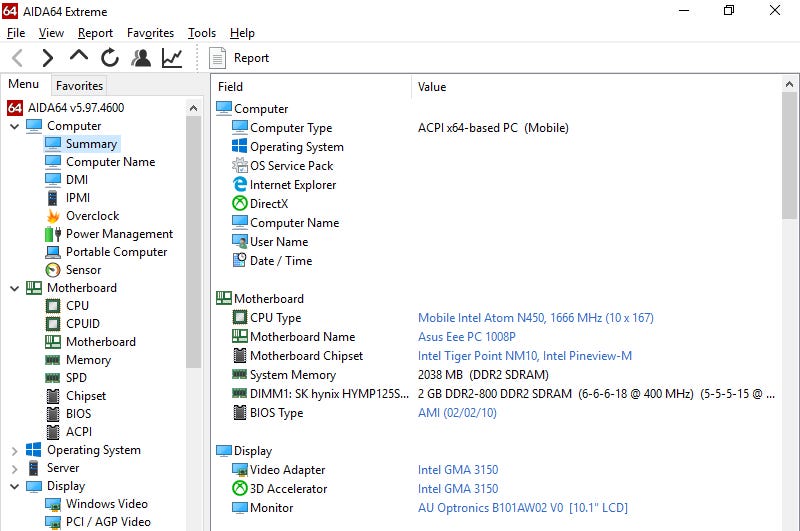This screenshot has height=531, width=800.
Task: Select Sensor gauge icon item
Action: click(x=73, y=270)
